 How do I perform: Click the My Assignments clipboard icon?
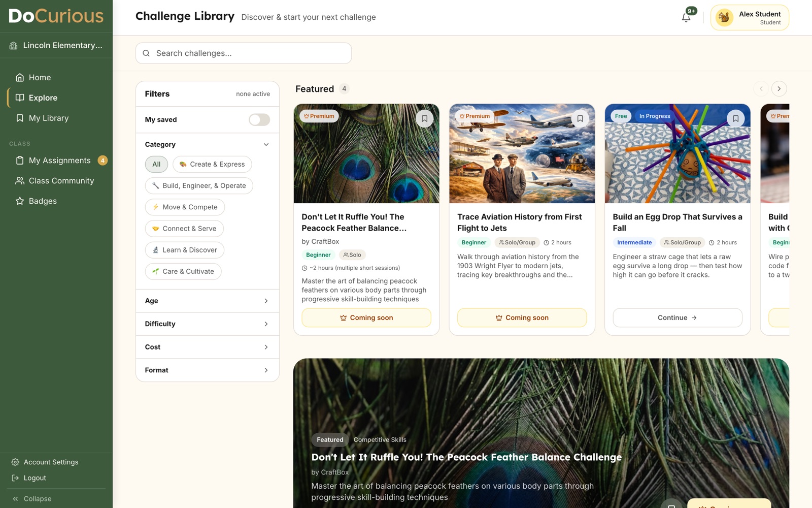tap(20, 161)
